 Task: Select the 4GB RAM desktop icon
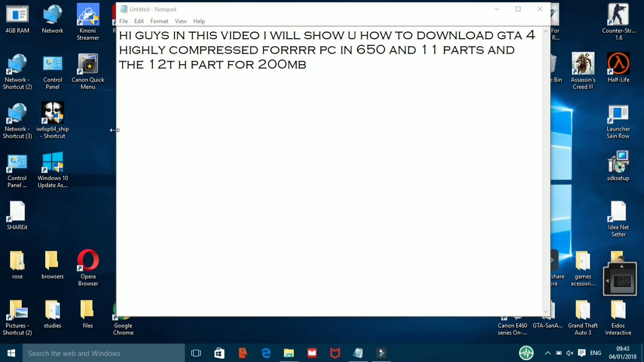(x=17, y=19)
